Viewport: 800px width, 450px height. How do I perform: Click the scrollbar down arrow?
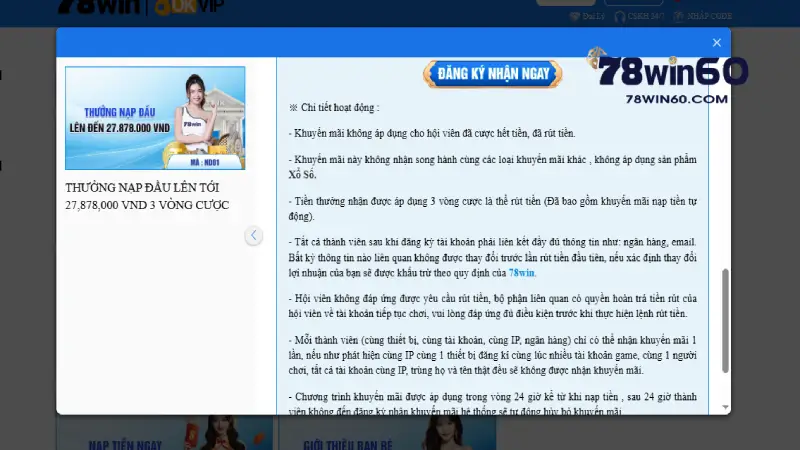tap(725, 407)
